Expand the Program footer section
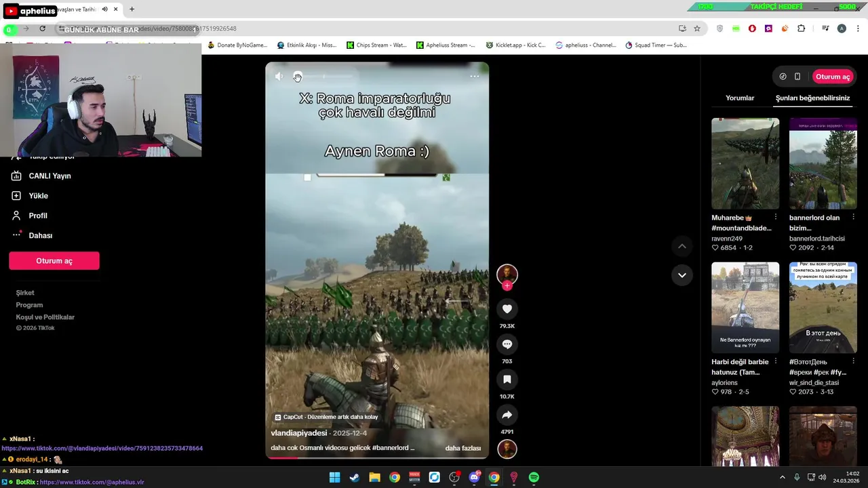Viewport: 868px width, 488px height. (29, 305)
